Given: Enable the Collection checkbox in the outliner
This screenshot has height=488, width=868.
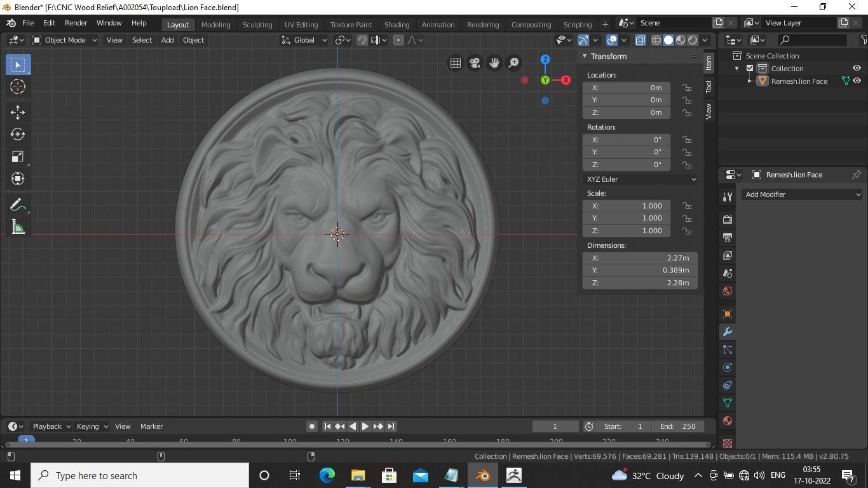Looking at the screenshot, I should [x=750, y=68].
